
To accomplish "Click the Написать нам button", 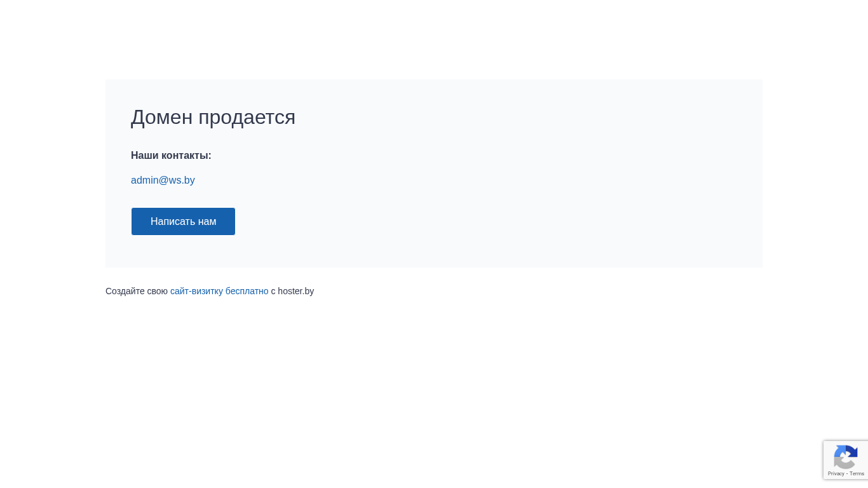I will click(x=183, y=221).
